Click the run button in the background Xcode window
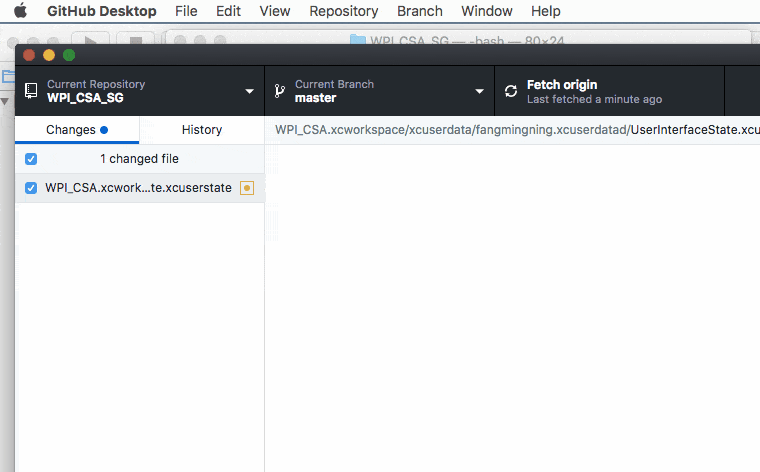This screenshot has width=760, height=472. 90,39
